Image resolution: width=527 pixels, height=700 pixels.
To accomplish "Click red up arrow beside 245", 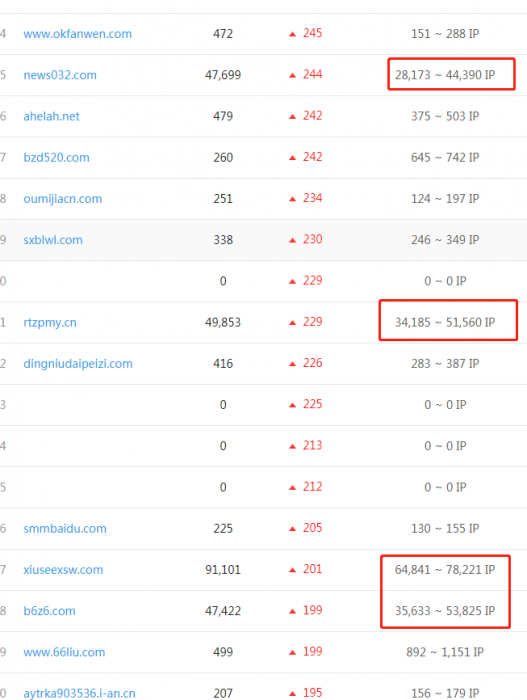I will pos(293,34).
